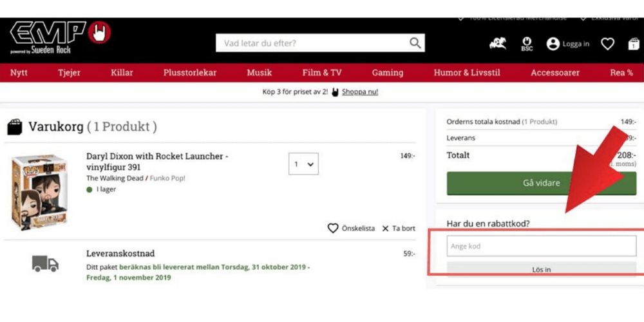Click the Logga in text link
The height and width of the screenshot is (322, 644).
click(x=576, y=44)
